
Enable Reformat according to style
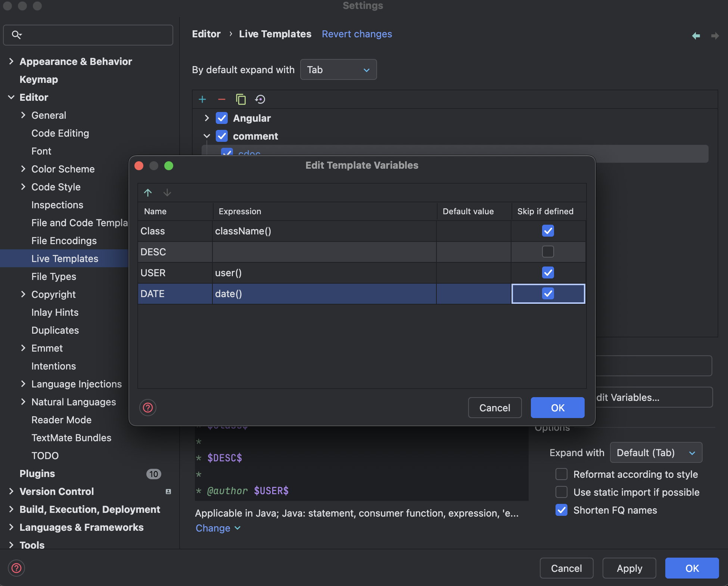coord(561,474)
